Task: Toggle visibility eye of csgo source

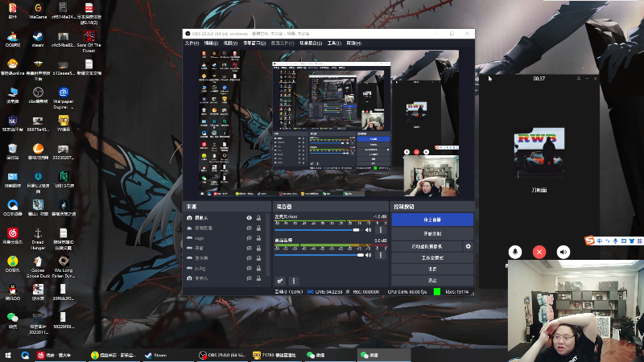Action: click(249, 238)
